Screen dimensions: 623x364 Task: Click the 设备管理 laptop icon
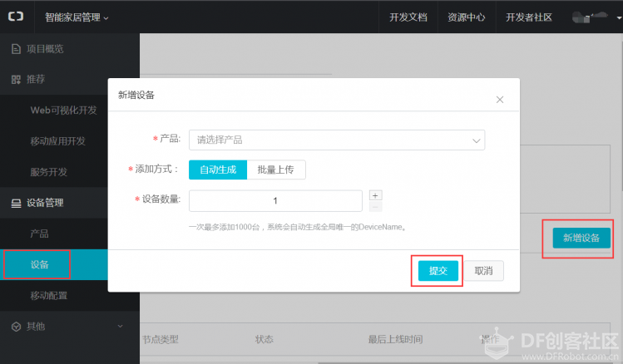(16, 204)
